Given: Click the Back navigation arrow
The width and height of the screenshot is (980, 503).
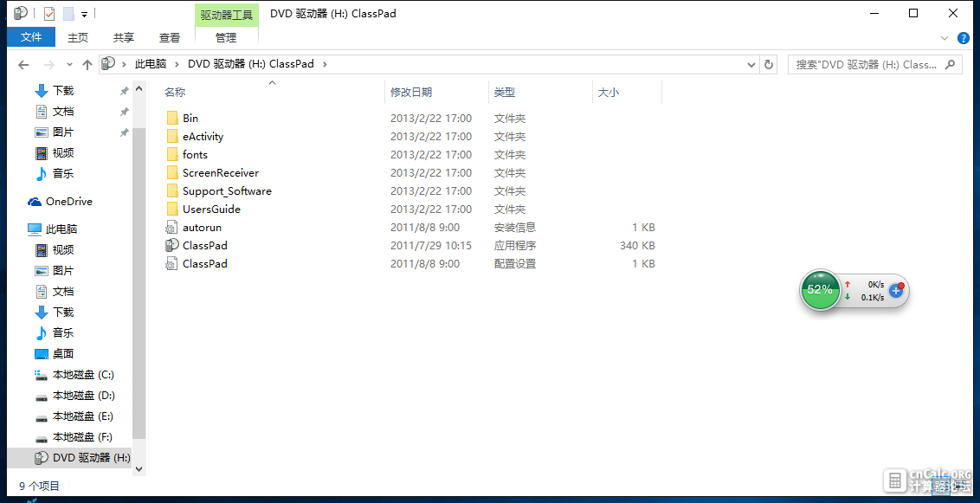Looking at the screenshot, I should point(23,64).
